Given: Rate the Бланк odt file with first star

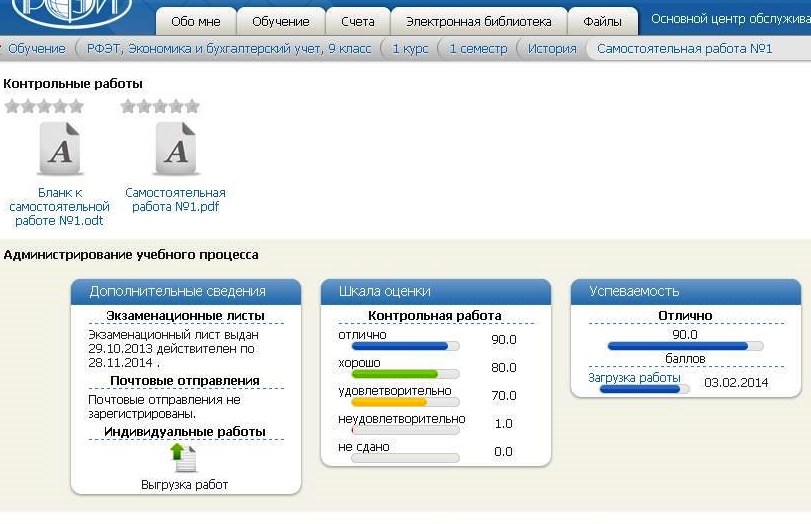Looking at the screenshot, I should tap(12, 106).
